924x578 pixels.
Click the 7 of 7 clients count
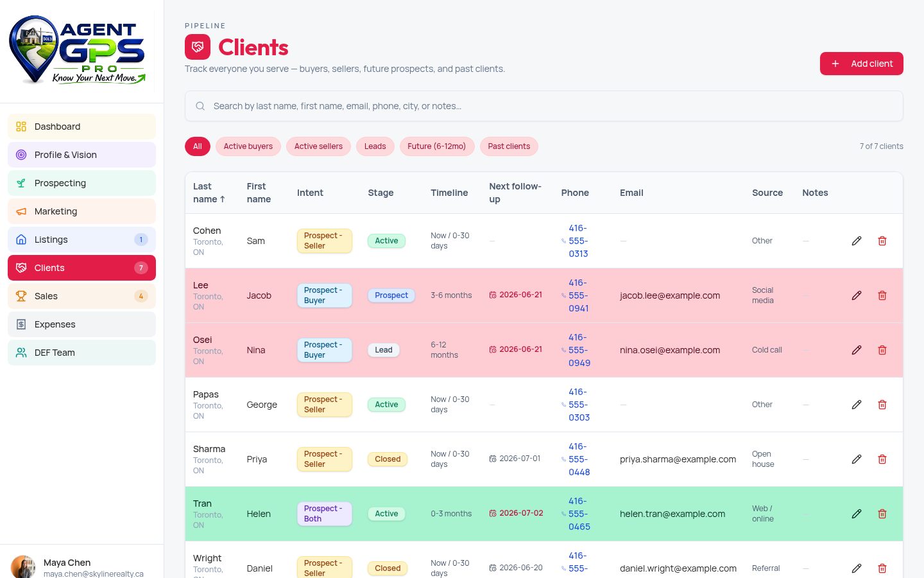click(x=882, y=146)
